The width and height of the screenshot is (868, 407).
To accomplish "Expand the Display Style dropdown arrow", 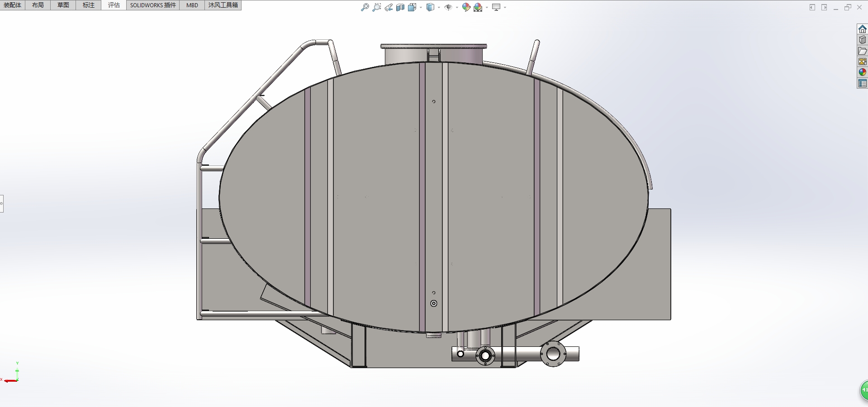I will click(x=439, y=7).
